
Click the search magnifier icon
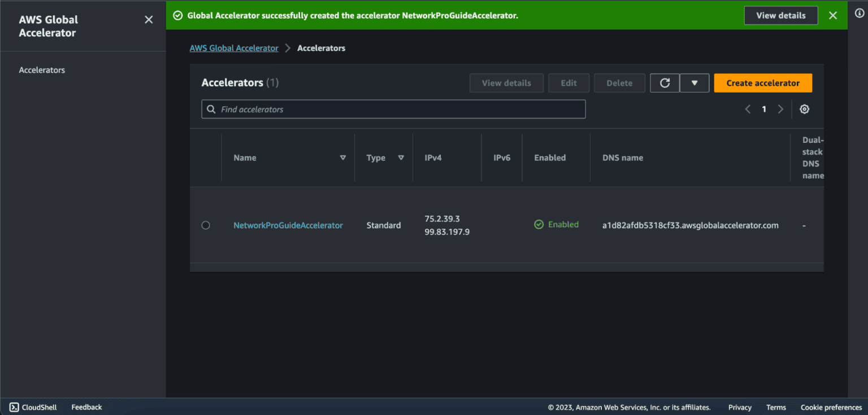pyautogui.click(x=211, y=109)
